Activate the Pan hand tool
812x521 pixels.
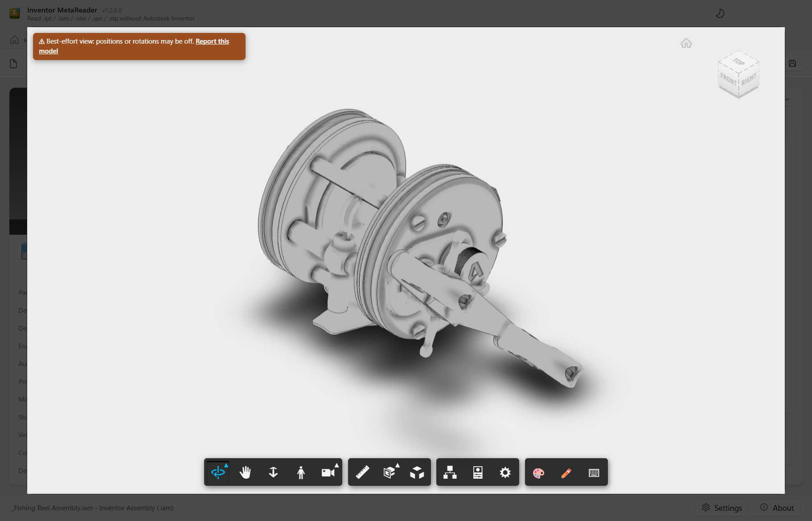point(245,472)
